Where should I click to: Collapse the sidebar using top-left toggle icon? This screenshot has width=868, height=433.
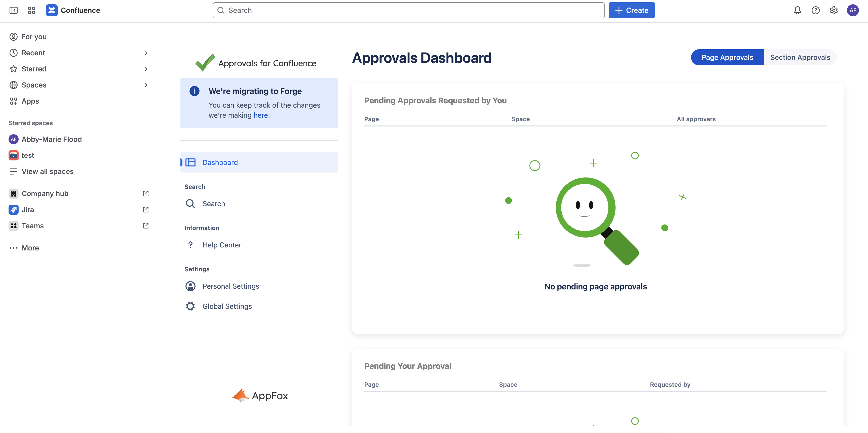14,11
